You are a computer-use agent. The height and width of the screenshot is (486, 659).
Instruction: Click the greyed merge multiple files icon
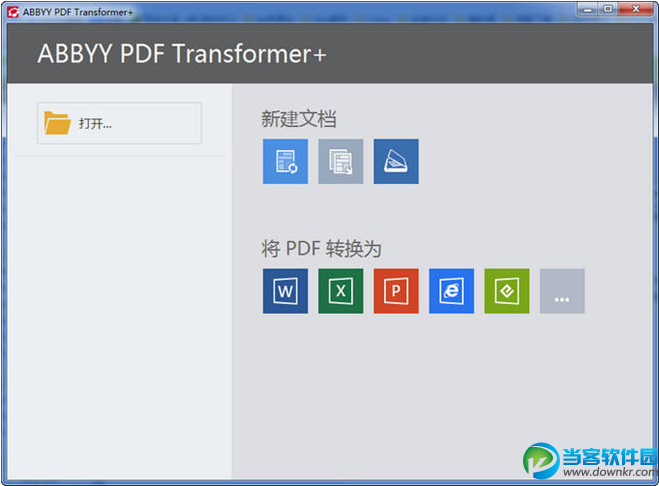pyautogui.click(x=341, y=161)
